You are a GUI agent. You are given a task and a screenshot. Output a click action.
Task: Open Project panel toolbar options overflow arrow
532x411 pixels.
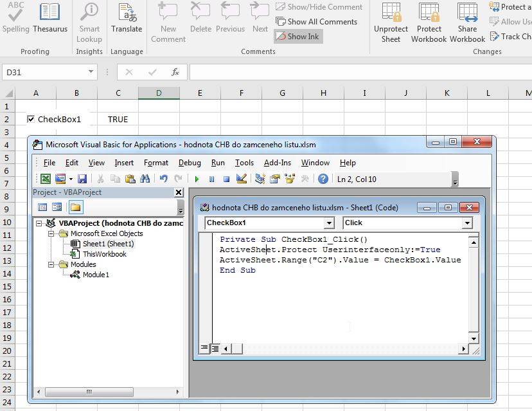pos(181,207)
